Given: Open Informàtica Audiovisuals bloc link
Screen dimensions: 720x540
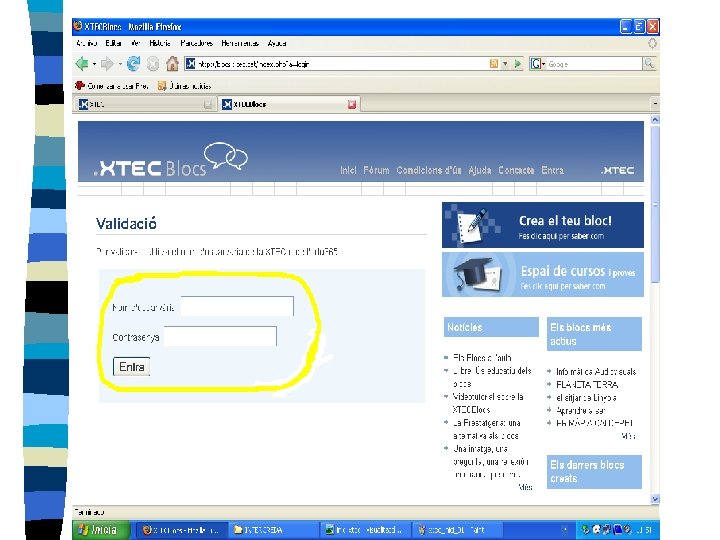Looking at the screenshot, I should (596, 371).
